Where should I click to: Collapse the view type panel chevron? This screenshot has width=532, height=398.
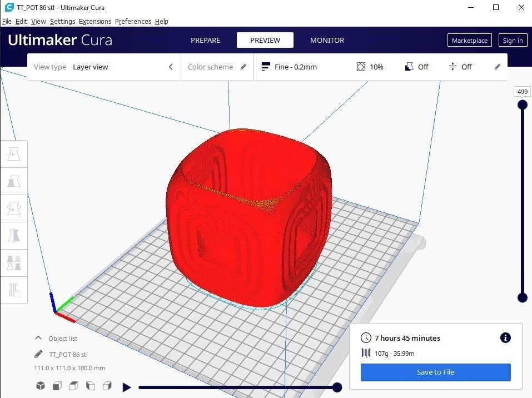pos(171,67)
